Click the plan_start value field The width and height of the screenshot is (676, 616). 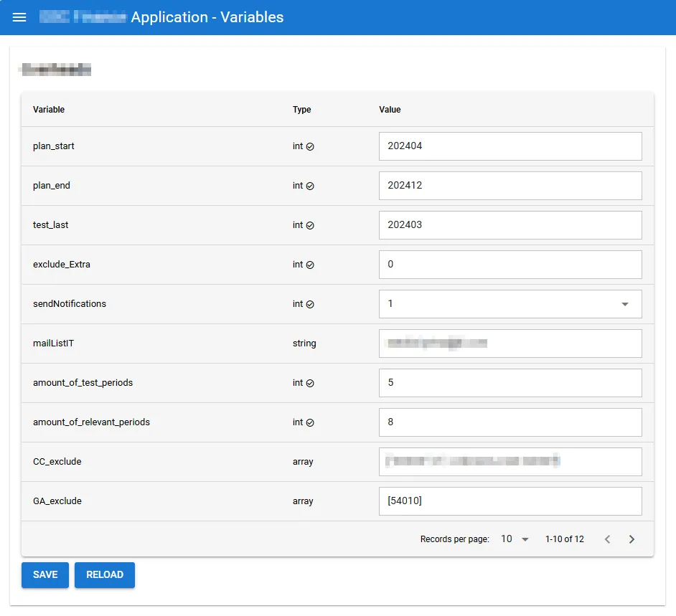pos(510,146)
